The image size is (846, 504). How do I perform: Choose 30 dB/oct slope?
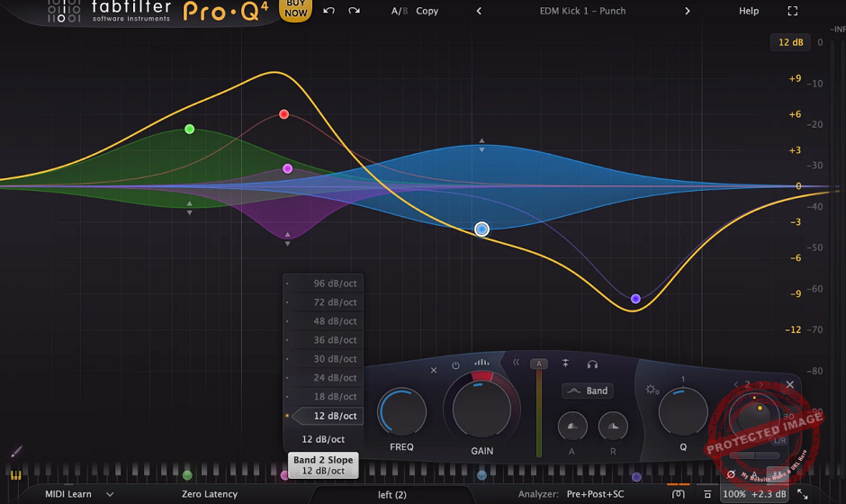pyautogui.click(x=323, y=359)
